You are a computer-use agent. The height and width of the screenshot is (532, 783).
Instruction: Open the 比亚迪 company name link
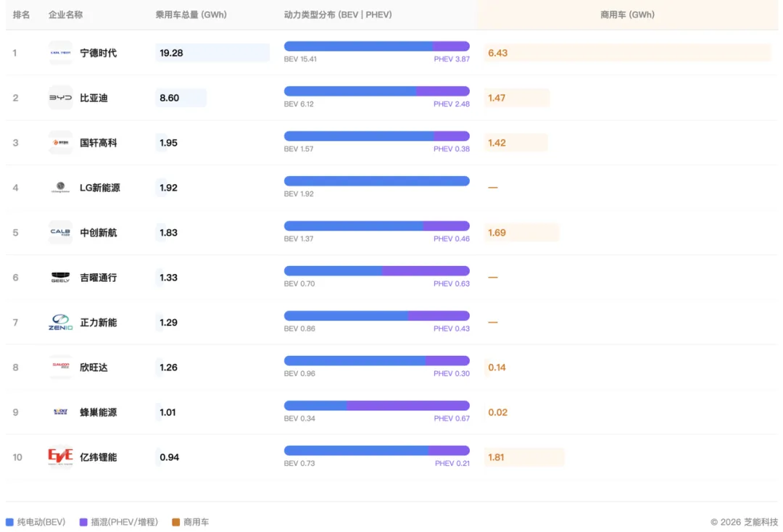(94, 98)
